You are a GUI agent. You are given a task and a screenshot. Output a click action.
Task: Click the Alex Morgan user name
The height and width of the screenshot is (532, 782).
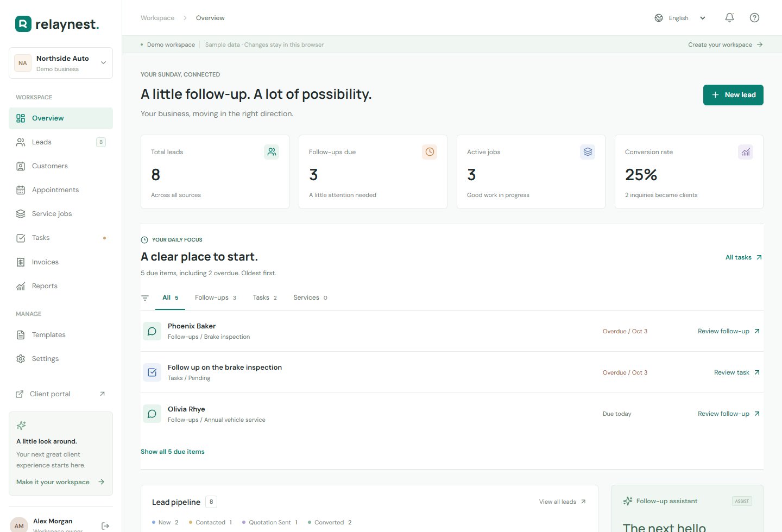coord(53,521)
